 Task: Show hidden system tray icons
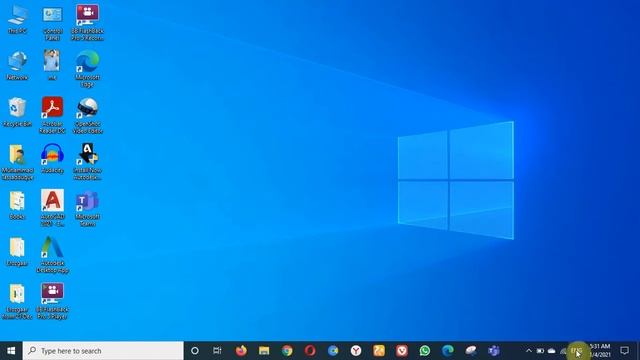[x=529, y=351]
